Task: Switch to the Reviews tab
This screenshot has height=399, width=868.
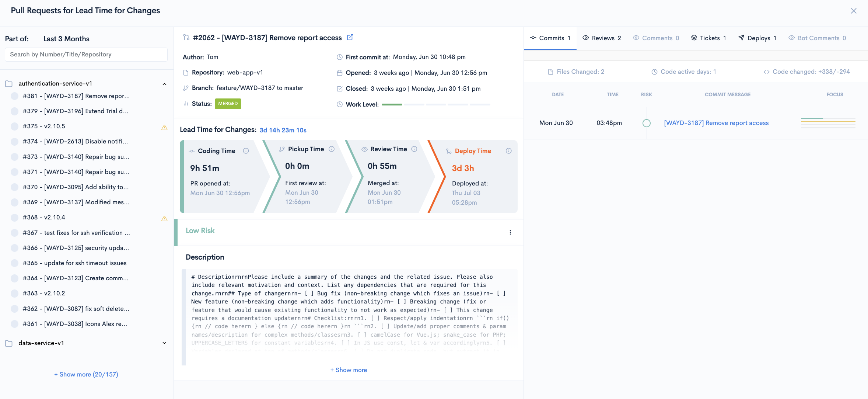Action: (x=602, y=38)
